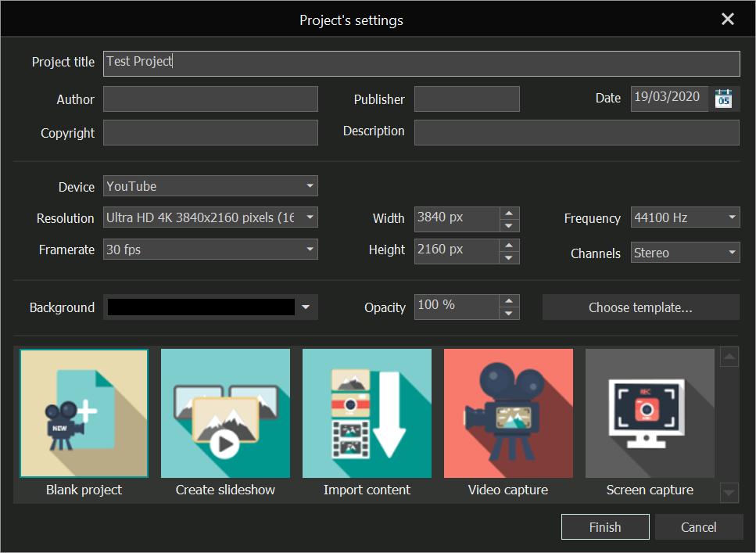Screen dimensions: 756x553
Task: Expand the Resolution dropdown list
Action: coord(210,217)
